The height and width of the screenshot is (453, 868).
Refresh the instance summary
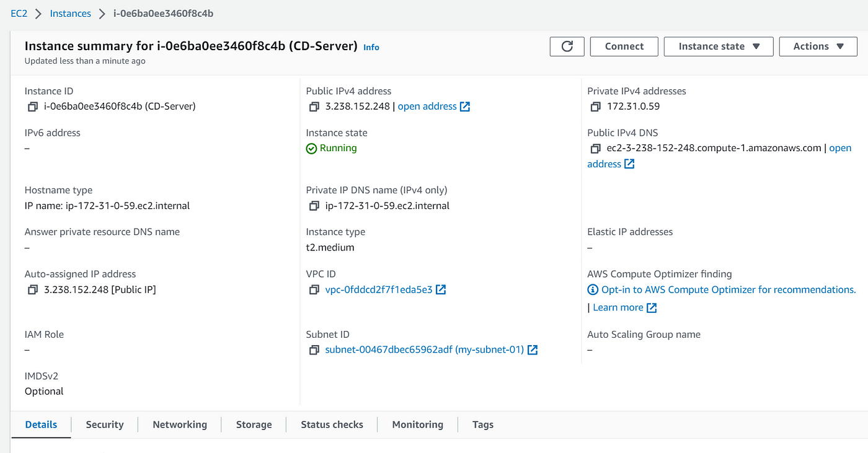pos(567,46)
